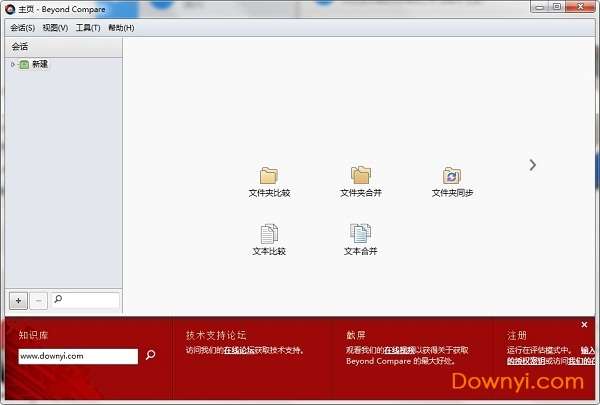Open the 在线视频 online video link
The width and height of the screenshot is (600, 405).
399,351
